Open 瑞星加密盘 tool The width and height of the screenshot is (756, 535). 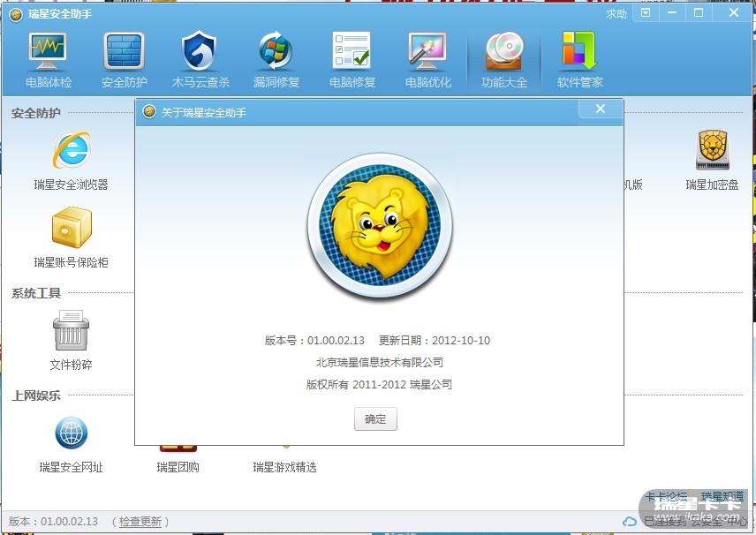(x=712, y=161)
